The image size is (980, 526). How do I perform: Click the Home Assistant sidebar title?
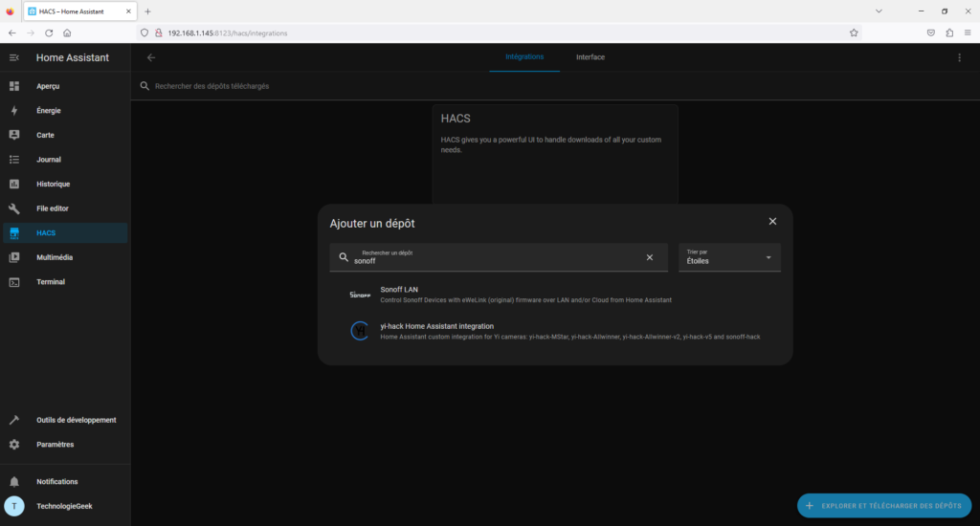tap(73, 57)
